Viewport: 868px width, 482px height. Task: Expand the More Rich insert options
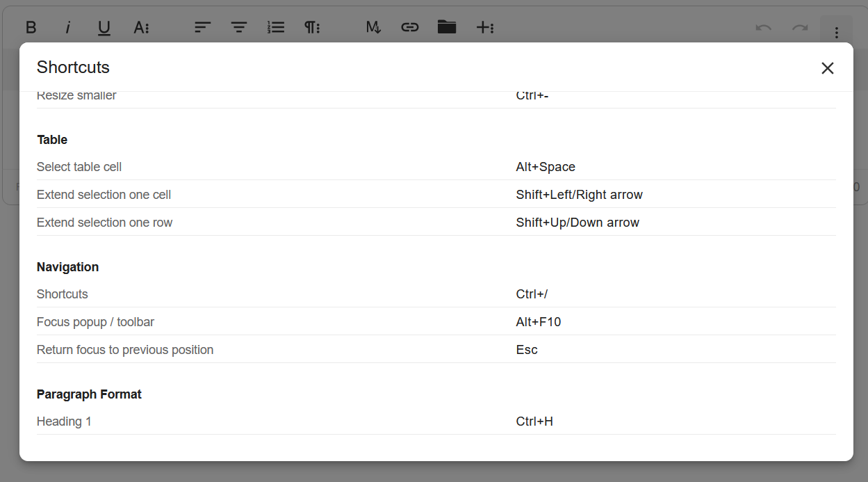click(484, 28)
